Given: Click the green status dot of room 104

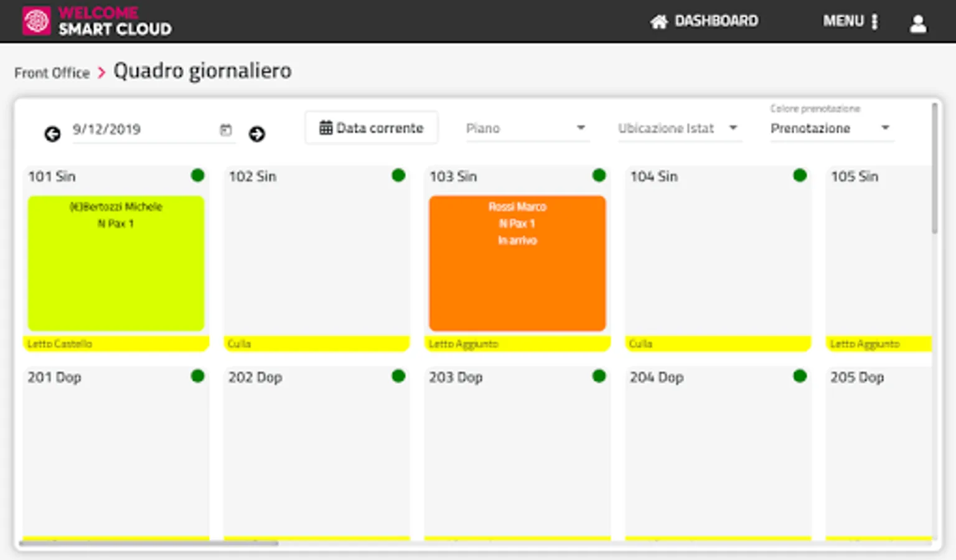Looking at the screenshot, I should 800,175.
